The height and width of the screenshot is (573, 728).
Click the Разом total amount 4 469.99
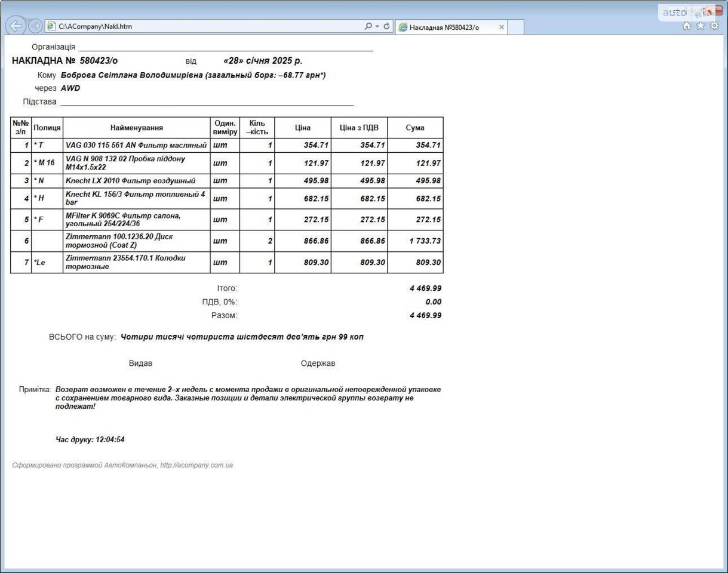(425, 315)
